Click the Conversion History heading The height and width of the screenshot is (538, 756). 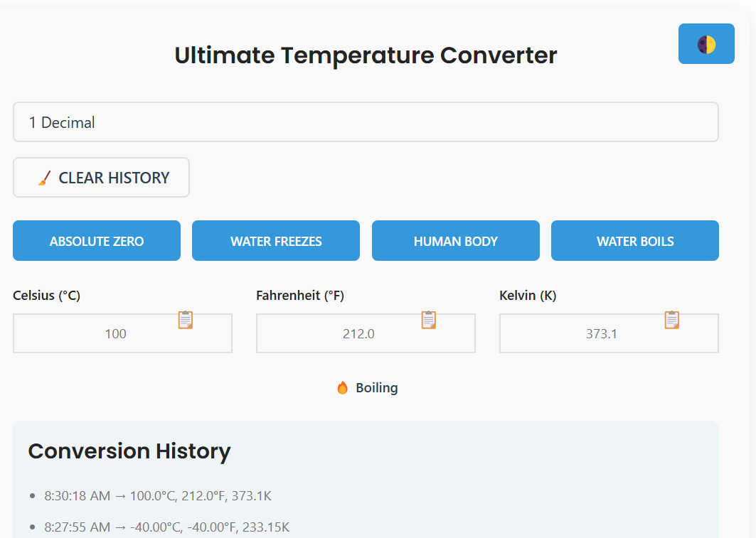(x=129, y=451)
